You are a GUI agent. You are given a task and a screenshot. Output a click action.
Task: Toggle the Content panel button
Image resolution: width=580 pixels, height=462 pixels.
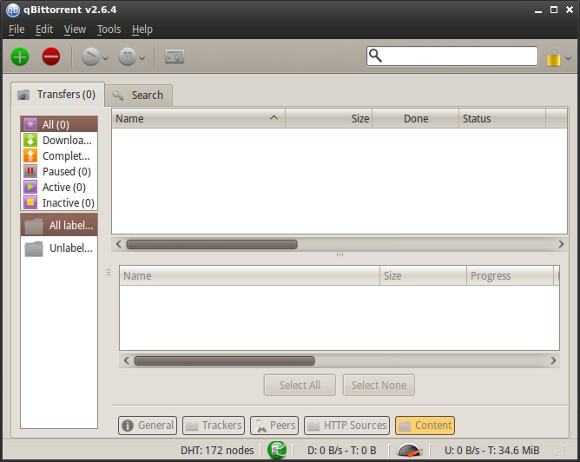click(x=425, y=425)
